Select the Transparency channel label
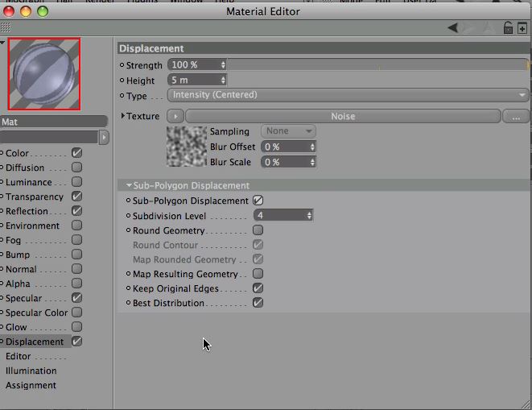Screen dimensions: 532x410 tap(35, 197)
